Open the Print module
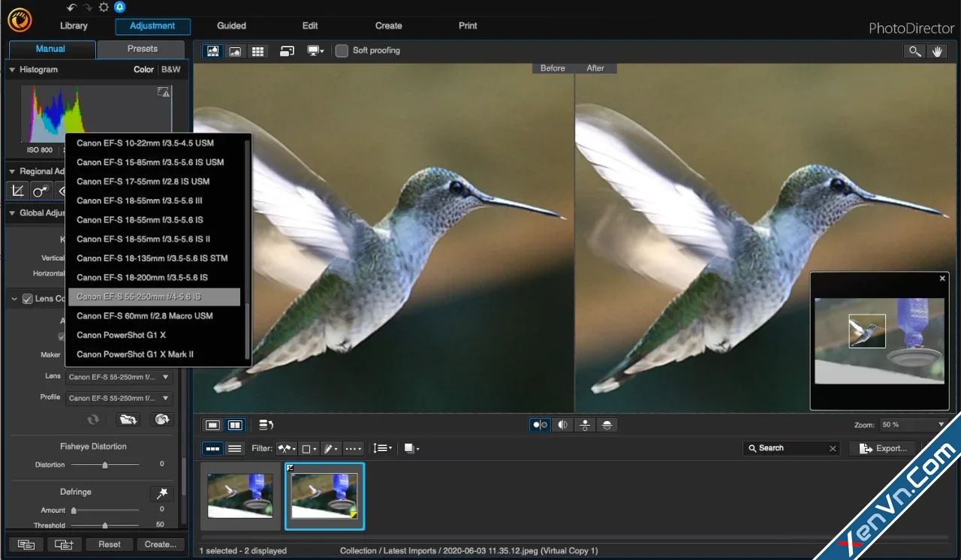Screen dimensions: 961x560 [x=468, y=26]
